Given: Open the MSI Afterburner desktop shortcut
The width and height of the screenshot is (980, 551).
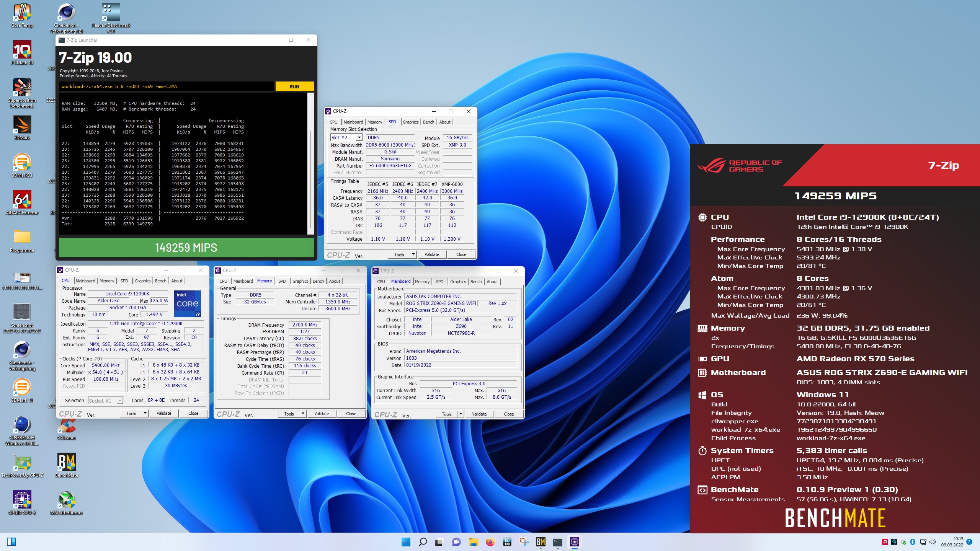Looking at the screenshot, I should 67,503.
